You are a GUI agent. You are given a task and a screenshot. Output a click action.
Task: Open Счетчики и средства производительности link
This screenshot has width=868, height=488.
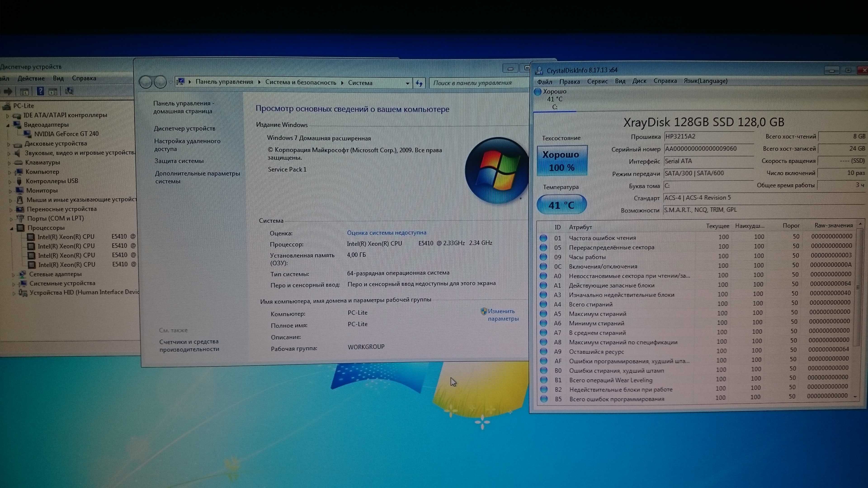[189, 345]
